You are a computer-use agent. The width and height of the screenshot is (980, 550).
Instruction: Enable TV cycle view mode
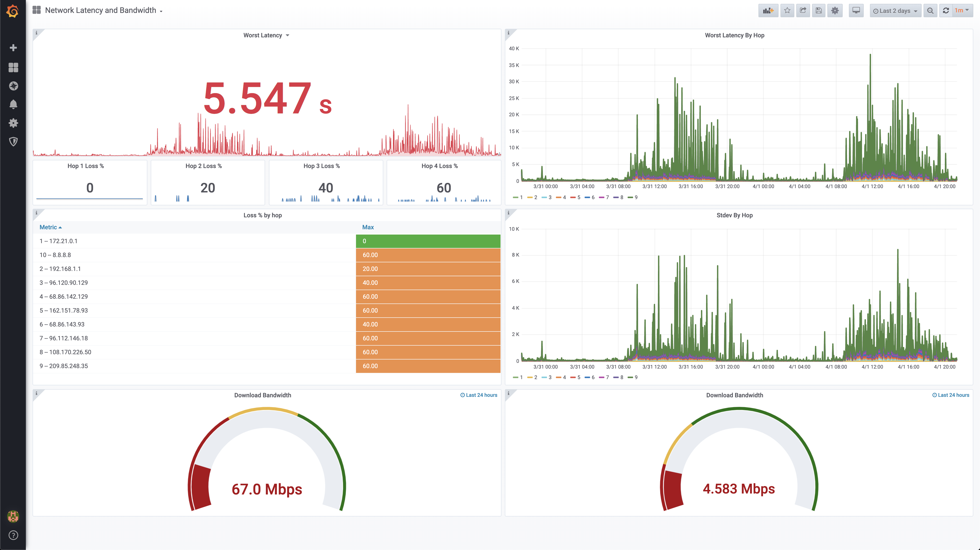(856, 10)
